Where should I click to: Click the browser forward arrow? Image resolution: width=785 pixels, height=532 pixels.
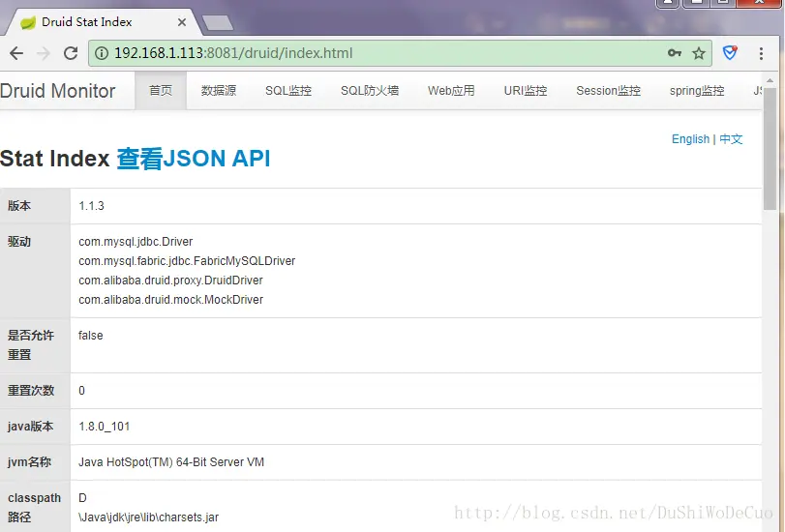click(45, 53)
